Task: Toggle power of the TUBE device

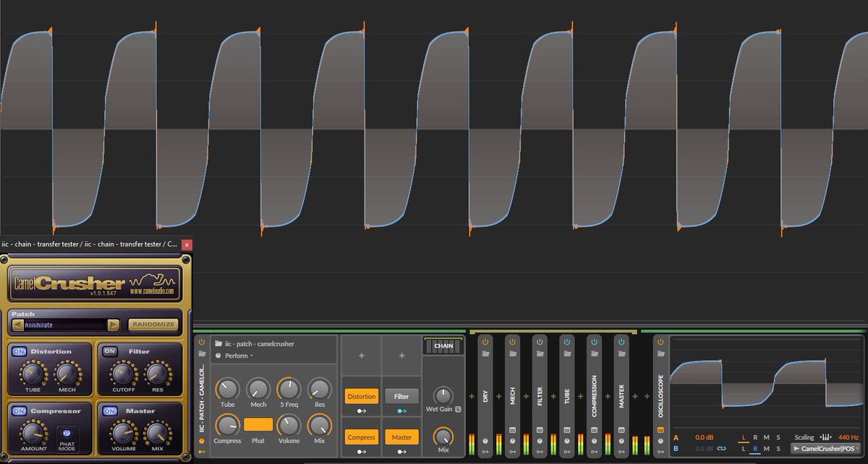Action: [567, 342]
